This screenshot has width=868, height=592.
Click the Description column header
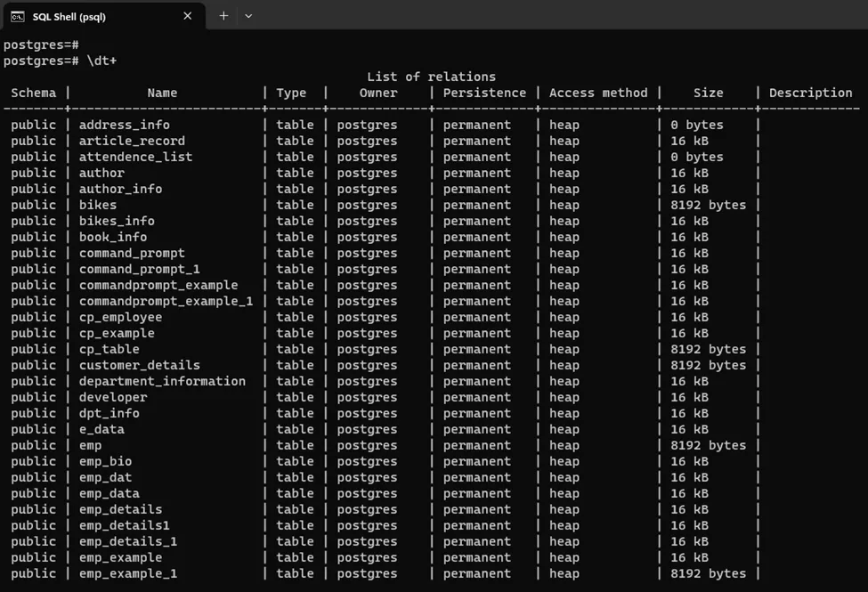click(810, 93)
